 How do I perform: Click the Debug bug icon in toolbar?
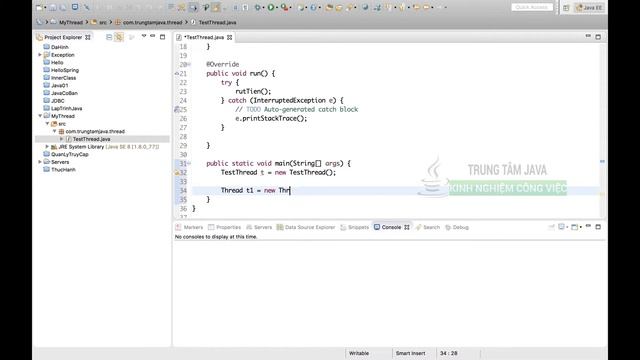pos(258,7)
